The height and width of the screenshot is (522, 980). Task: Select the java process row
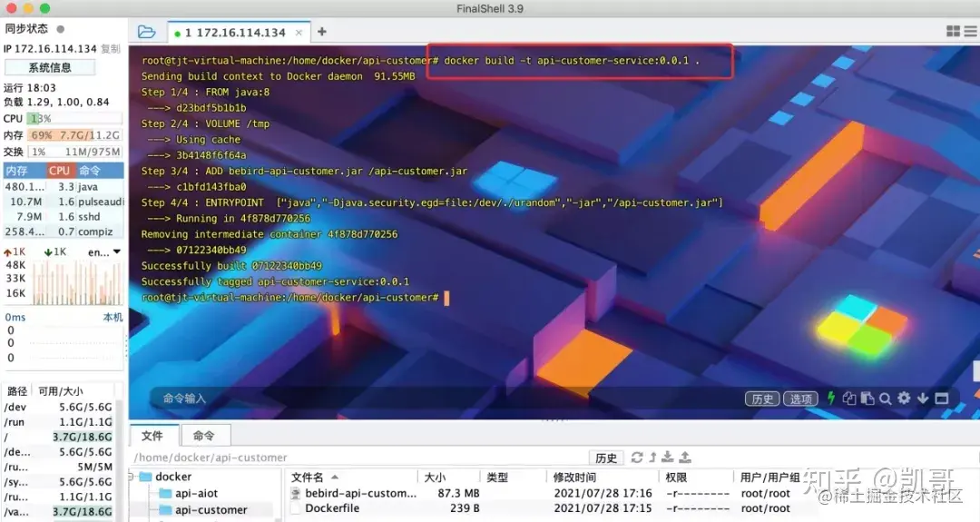pos(63,186)
